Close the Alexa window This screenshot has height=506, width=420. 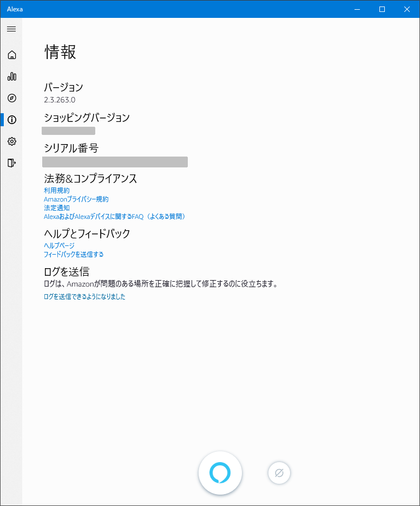[407, 9]
